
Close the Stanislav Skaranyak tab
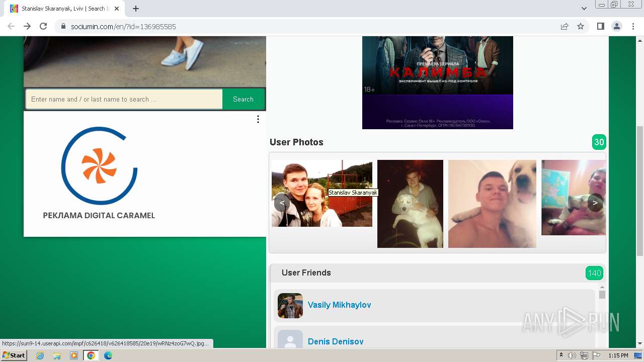coord(117,9)
